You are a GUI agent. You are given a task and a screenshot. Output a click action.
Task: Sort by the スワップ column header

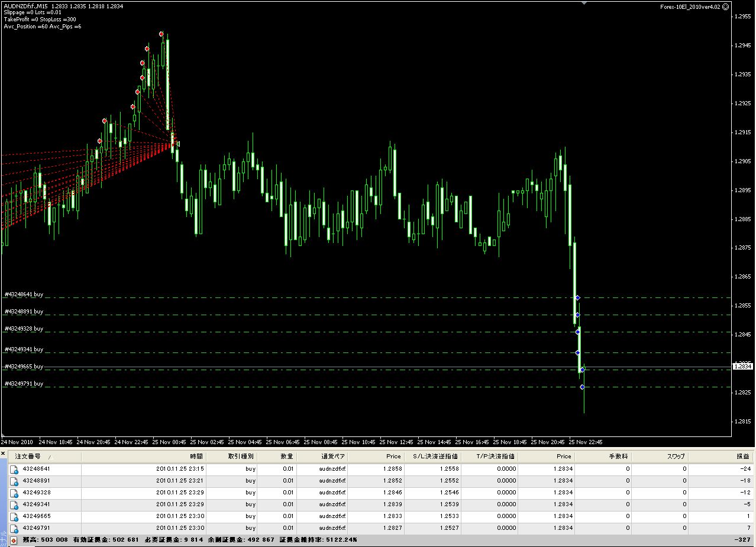(x=660, y=457)
